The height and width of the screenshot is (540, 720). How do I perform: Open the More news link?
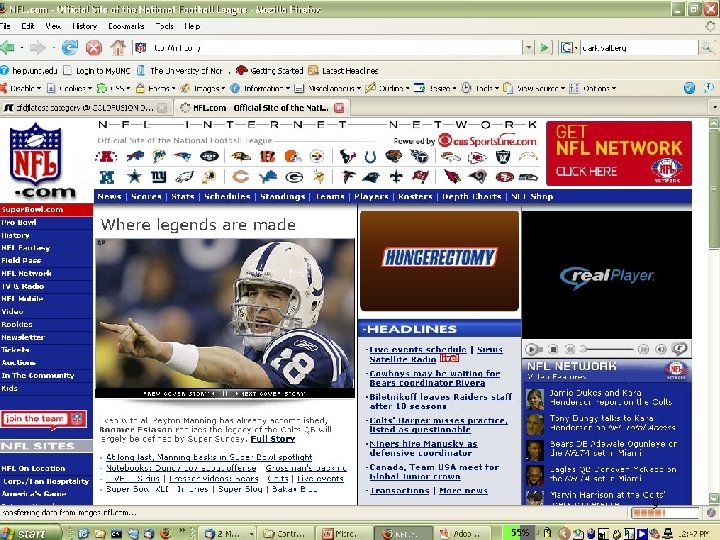click(463, 490)
